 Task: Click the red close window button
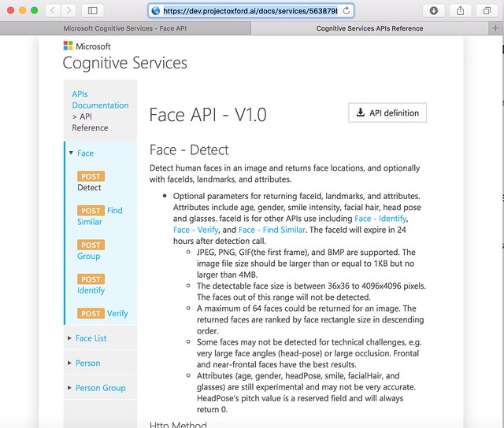pyautogui.click(x=10, y=10)
